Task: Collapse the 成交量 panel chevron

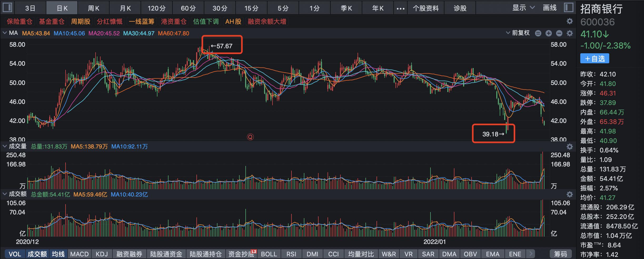Action: [x=4, y=146]
